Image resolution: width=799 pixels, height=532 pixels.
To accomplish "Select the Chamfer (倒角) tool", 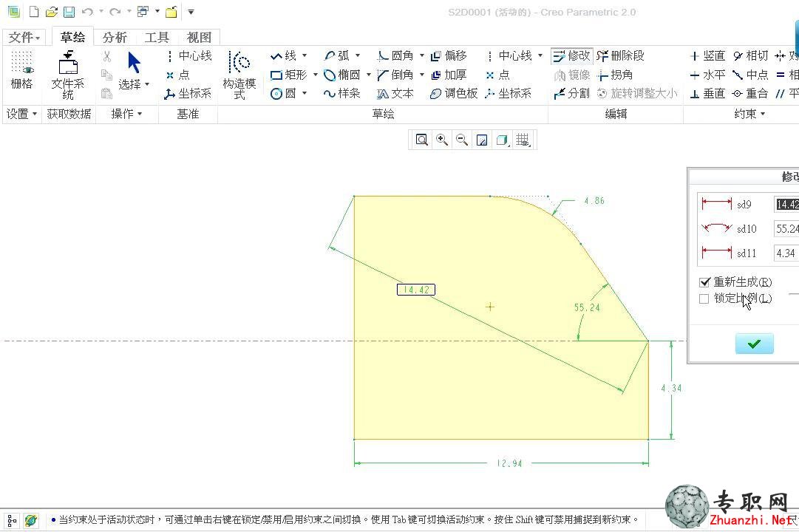I will pos(395,75).
